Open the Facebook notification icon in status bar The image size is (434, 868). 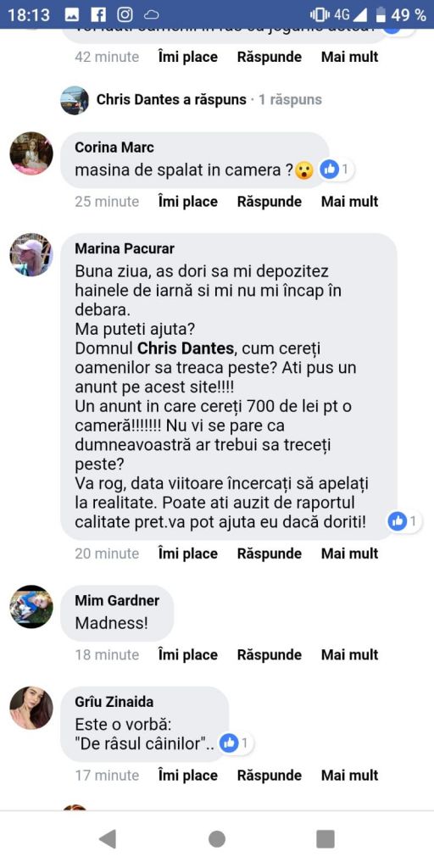click(x=98, y=15)
